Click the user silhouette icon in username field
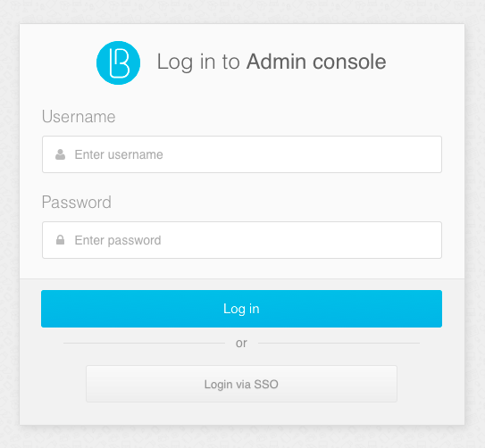The width and height of the screenshot is (485, 448). click(x=61, y=154)
